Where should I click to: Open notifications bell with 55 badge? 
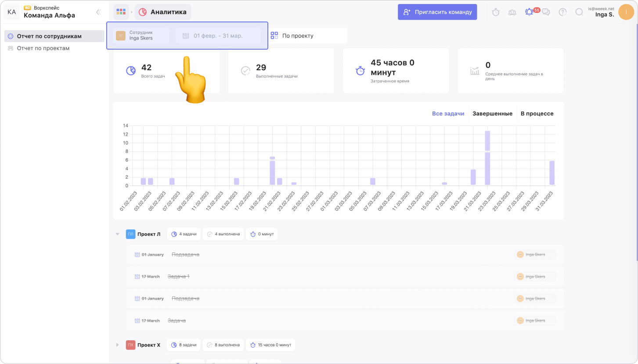(529, 12)
